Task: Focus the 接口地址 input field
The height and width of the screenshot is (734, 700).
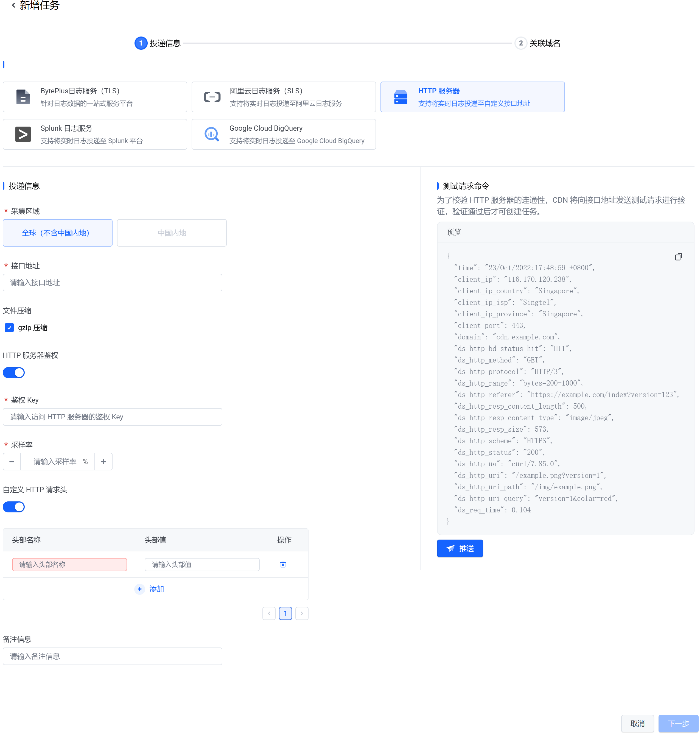Action: click(112, 283)
